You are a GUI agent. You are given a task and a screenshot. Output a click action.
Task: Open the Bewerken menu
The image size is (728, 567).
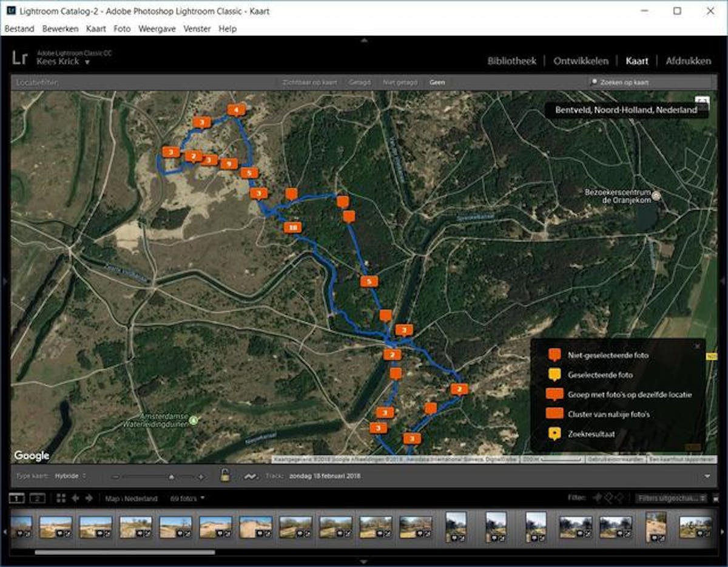[x=59, y=29]
